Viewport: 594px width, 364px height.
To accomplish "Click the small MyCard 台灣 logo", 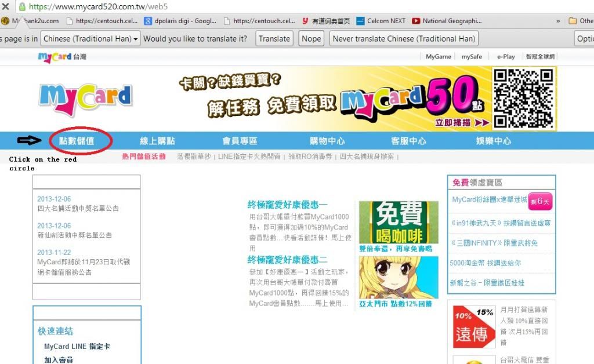I will [62, 57].
